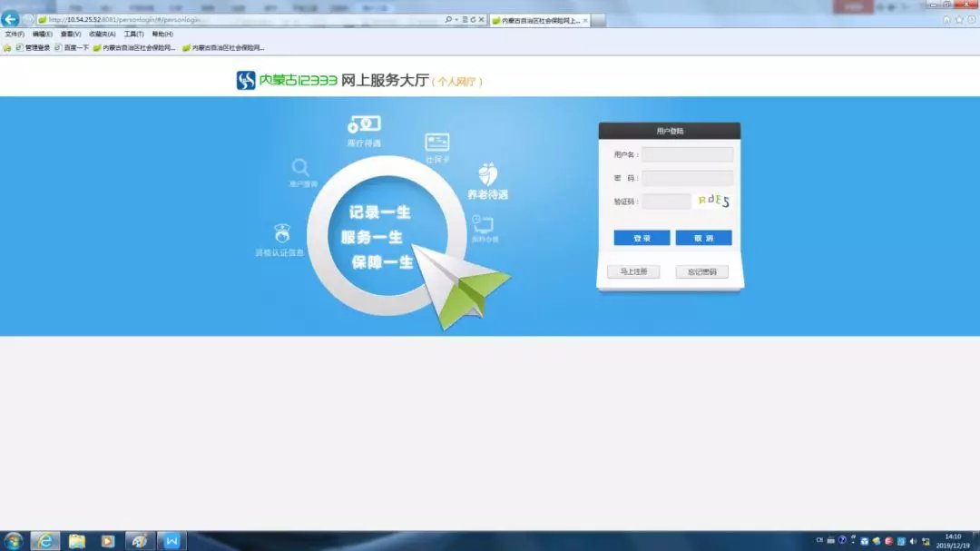Open File Explorer folder from taskbar
The image size is (980, 551).
point(77,541)
